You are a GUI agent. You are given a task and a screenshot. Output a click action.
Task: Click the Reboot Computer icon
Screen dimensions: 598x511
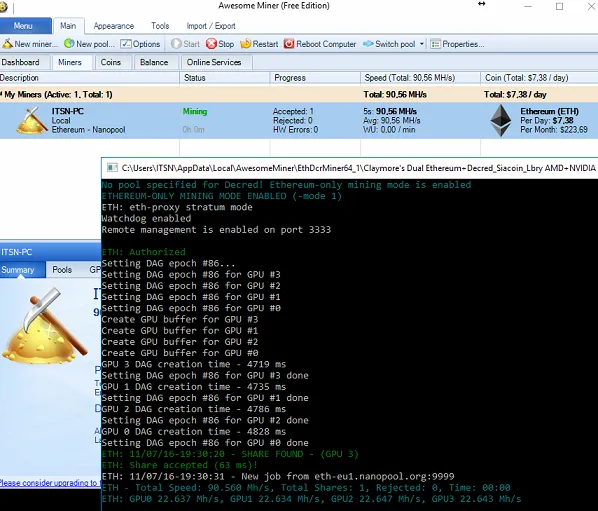click(289, 44)
